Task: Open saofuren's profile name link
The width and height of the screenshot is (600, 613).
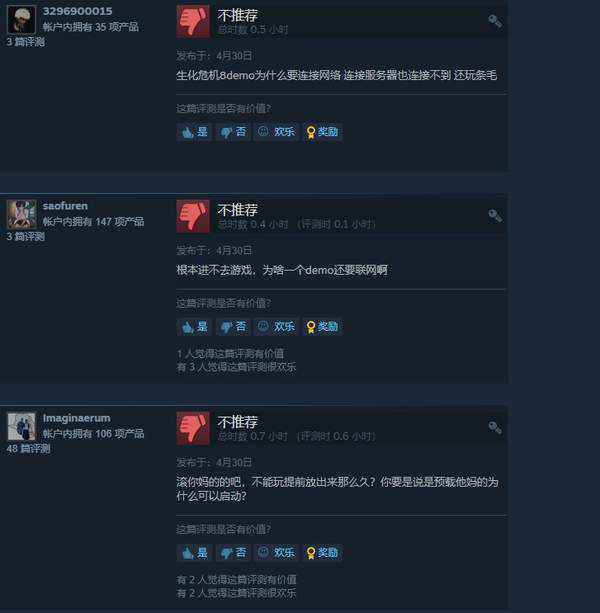Action: coord(65,206)
